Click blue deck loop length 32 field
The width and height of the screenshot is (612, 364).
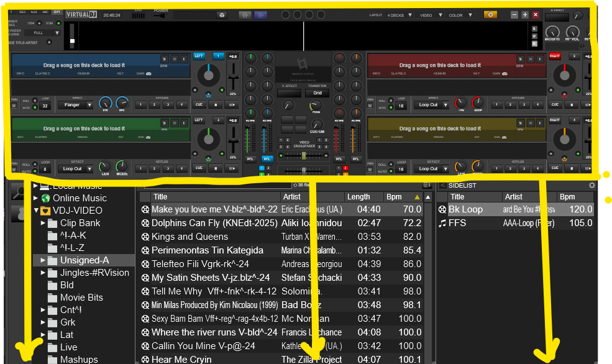[45, 106]
